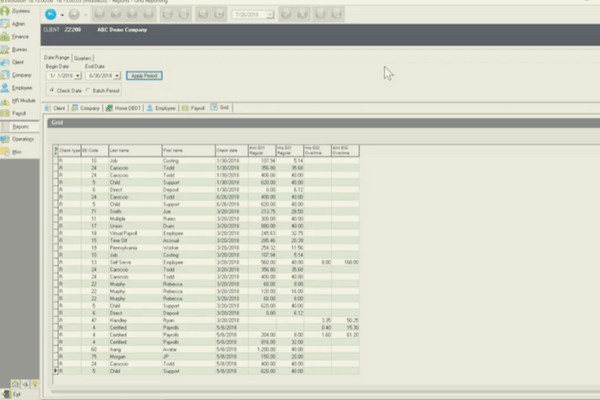Viewport: 600px width, 400px height.
Task: Select Reports in the sidebar
Action: pos(19,126)
